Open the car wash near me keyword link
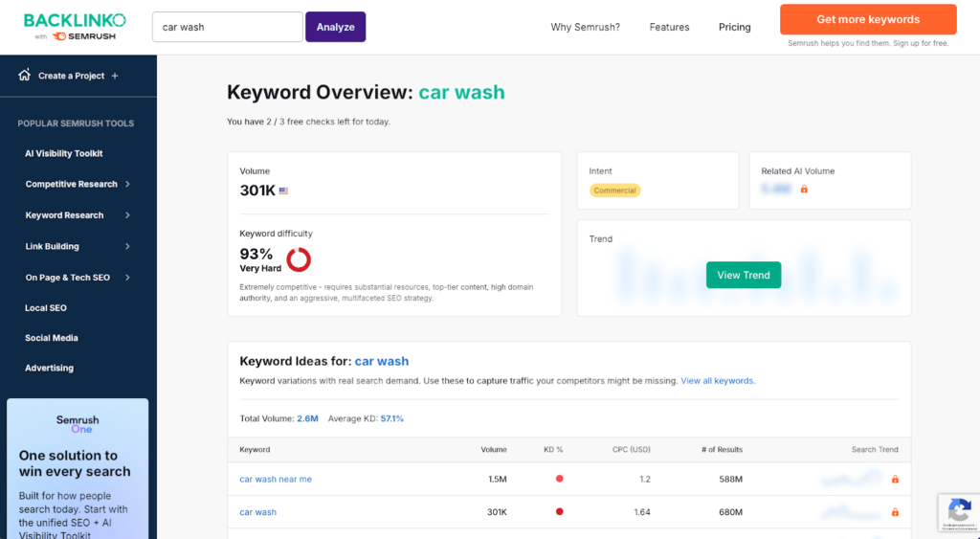 (x=276, y=479)
